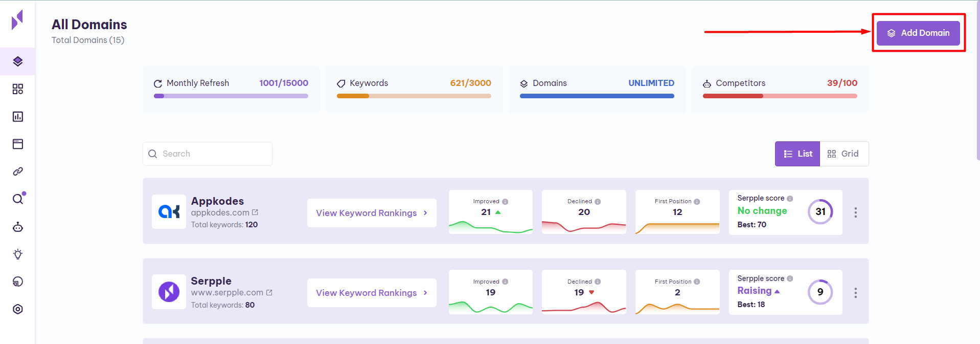Click the Appkodes logo thumbnail

tap(169, 211)
